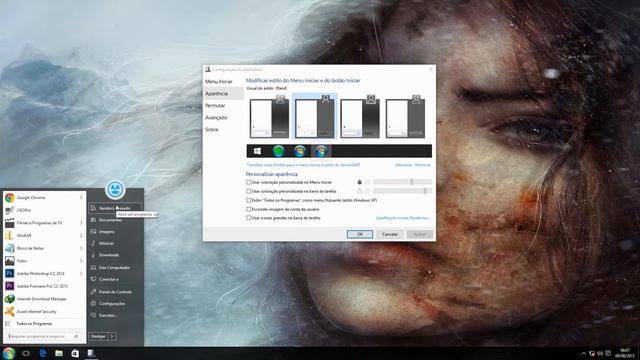Open Microsoft Edge from the taskbar
Image resolution: width=640 pixels, height=360 pixels.
pos(42,353)
